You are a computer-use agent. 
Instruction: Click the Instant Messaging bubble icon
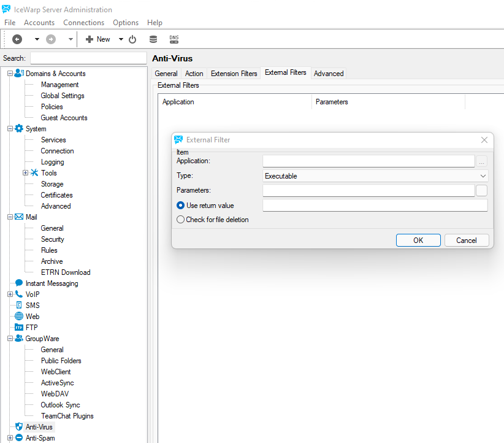tap(19, 283)
